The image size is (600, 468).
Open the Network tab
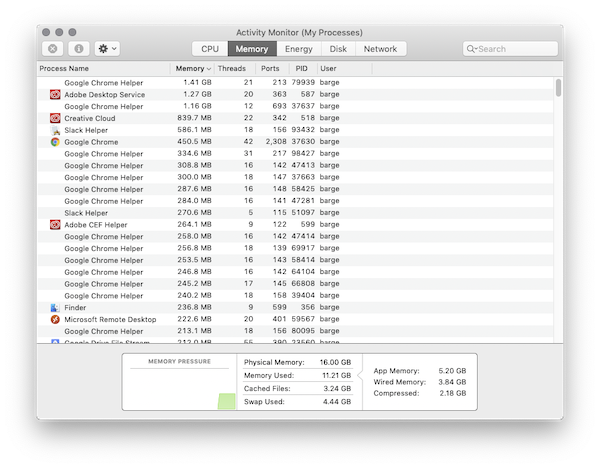pyautogui.click(x=381, y=49)
